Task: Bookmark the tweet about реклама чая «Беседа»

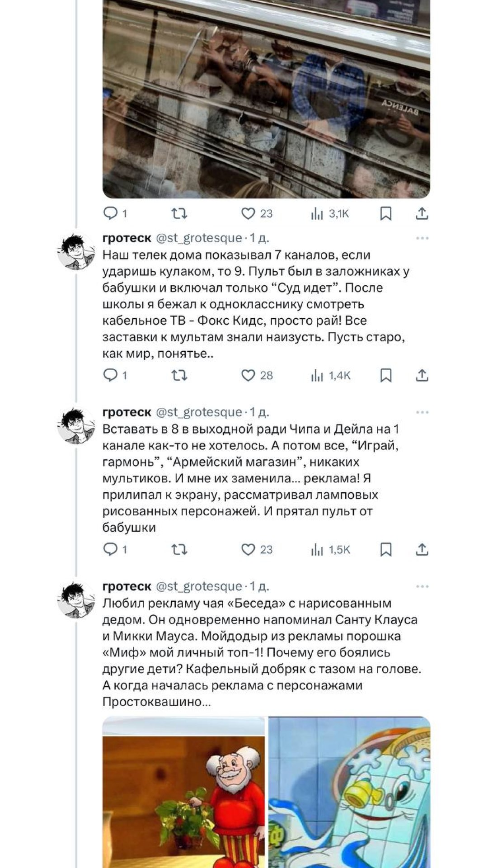Action: (385, 549)
